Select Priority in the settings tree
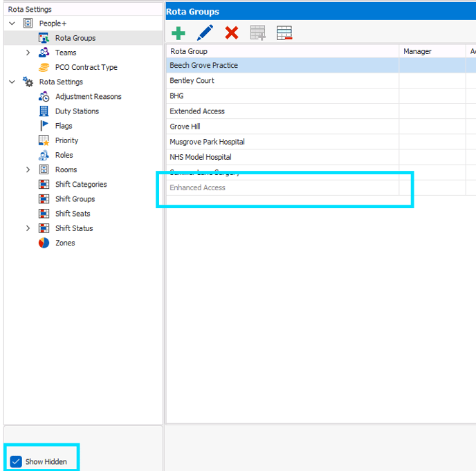 tap(67, 140)
